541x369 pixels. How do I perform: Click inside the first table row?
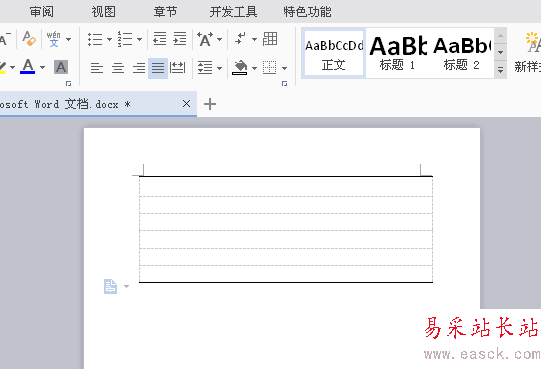click(x=286, y=186)
